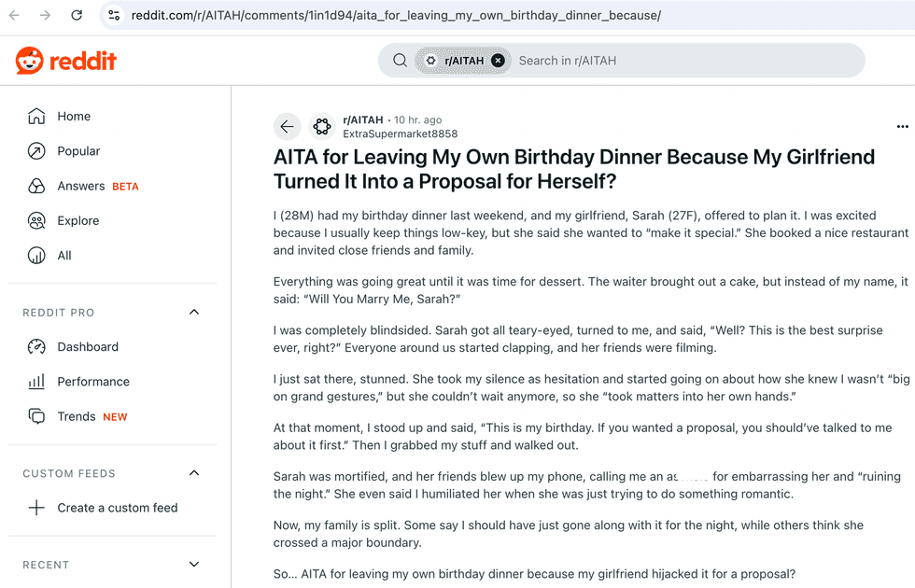This screenshot has width=915, height=588.
Task: Click the post title text
Action: [574, 169]
